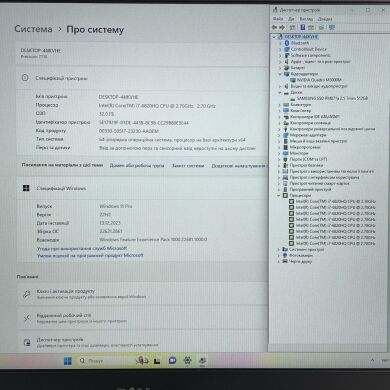This screenshot has height=390, width=390.
Task: Select Пристрої читання смарт-карток tree row
Action: point(319,183)
